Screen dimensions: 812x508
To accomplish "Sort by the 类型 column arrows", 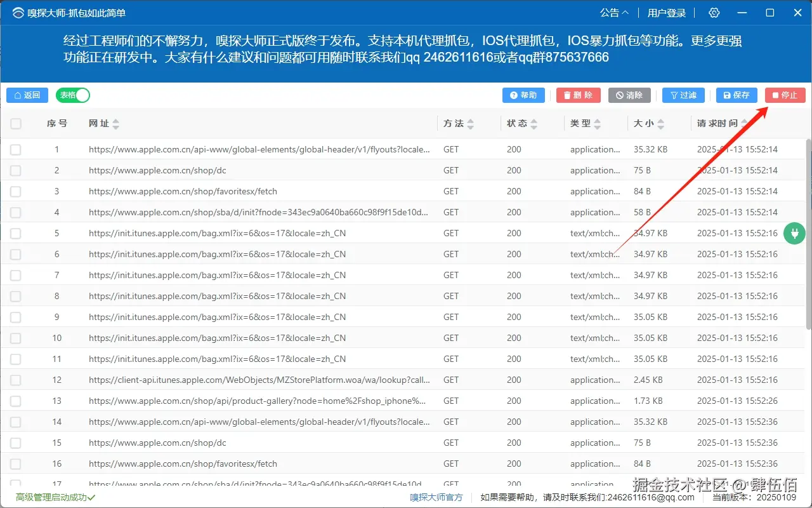I will (x=597, y=124).
